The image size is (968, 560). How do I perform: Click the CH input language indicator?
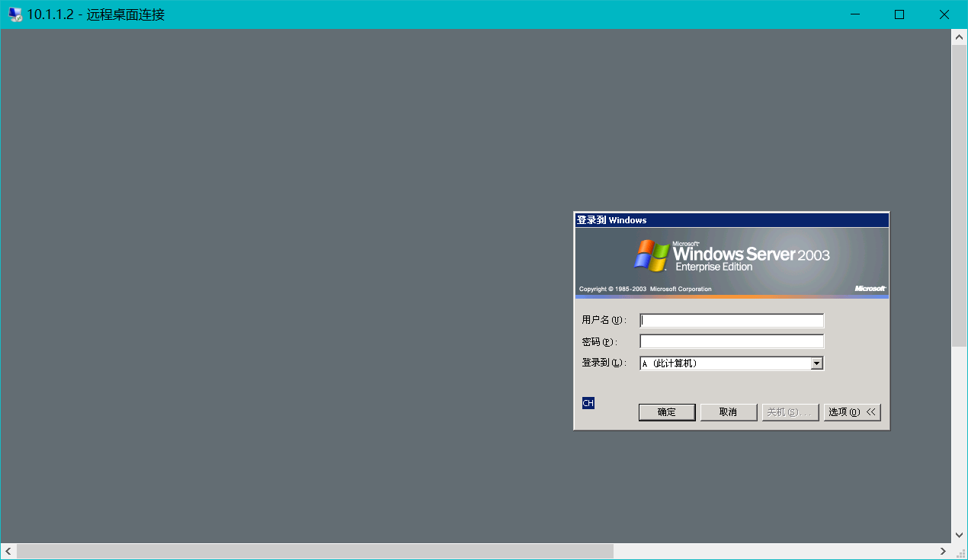tap(588, 402)
